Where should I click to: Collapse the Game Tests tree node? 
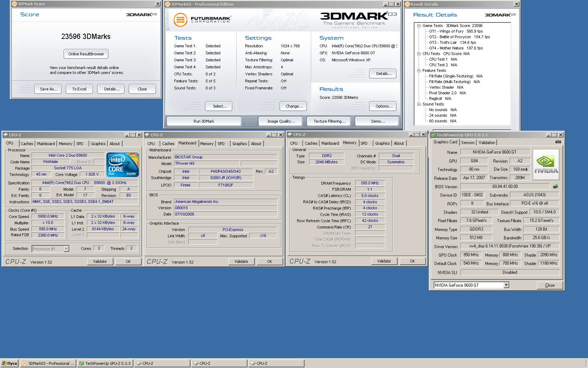point(419,26)
